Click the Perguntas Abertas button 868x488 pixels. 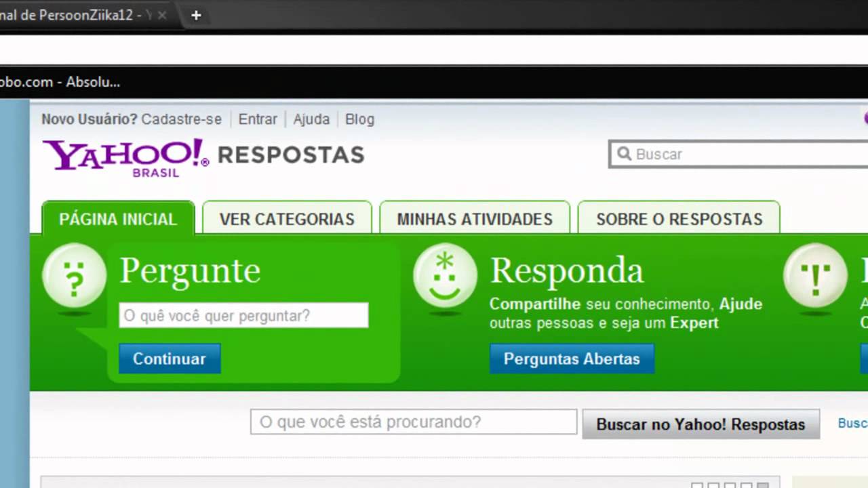(572, 359)
